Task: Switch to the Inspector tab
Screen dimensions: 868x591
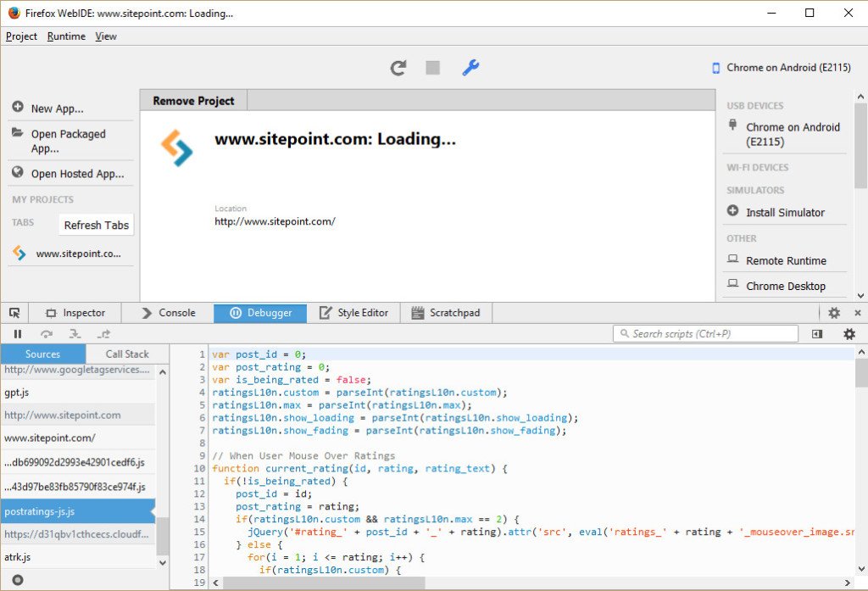Action: coord(75,313)
